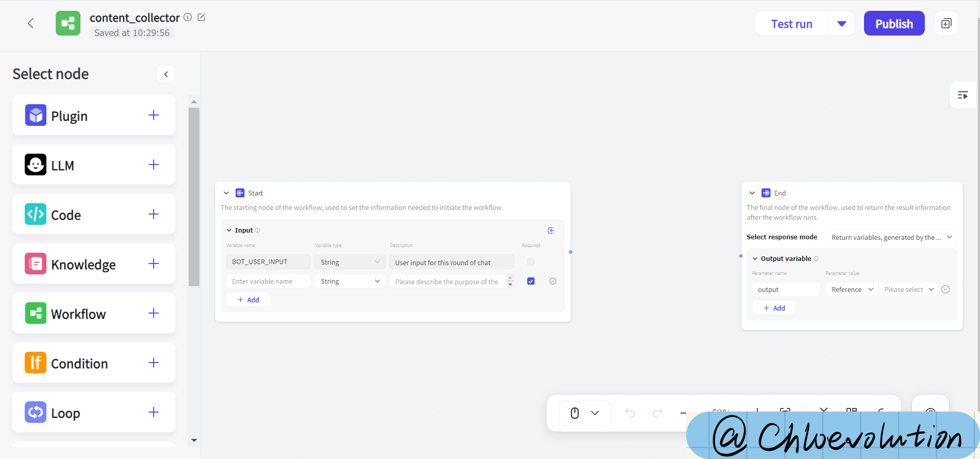This screenshot has width=980, height=459.
Task: Publish the workflow
Action: click(894, 24)
